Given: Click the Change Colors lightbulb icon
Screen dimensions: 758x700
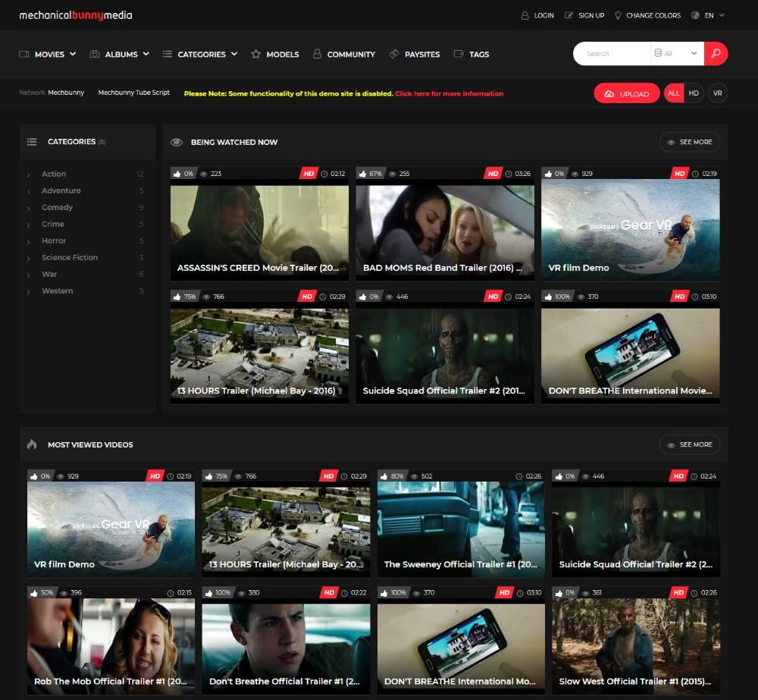Looking at the screenshot, I should [617, 15].
